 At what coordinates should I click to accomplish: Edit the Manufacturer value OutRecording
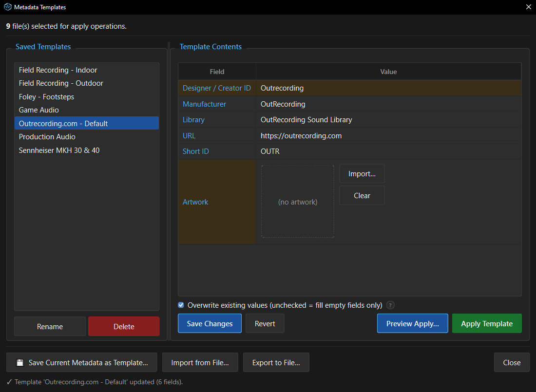tap(389, 104)
